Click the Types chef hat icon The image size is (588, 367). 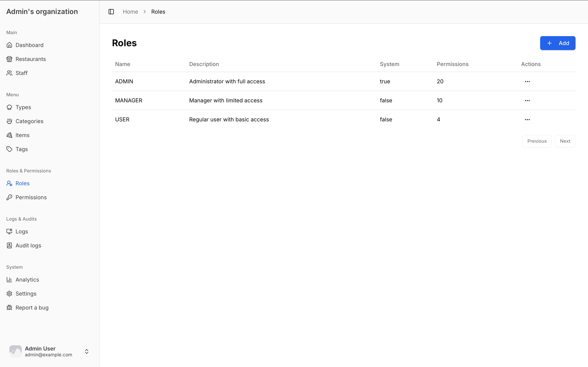[9, 107]
